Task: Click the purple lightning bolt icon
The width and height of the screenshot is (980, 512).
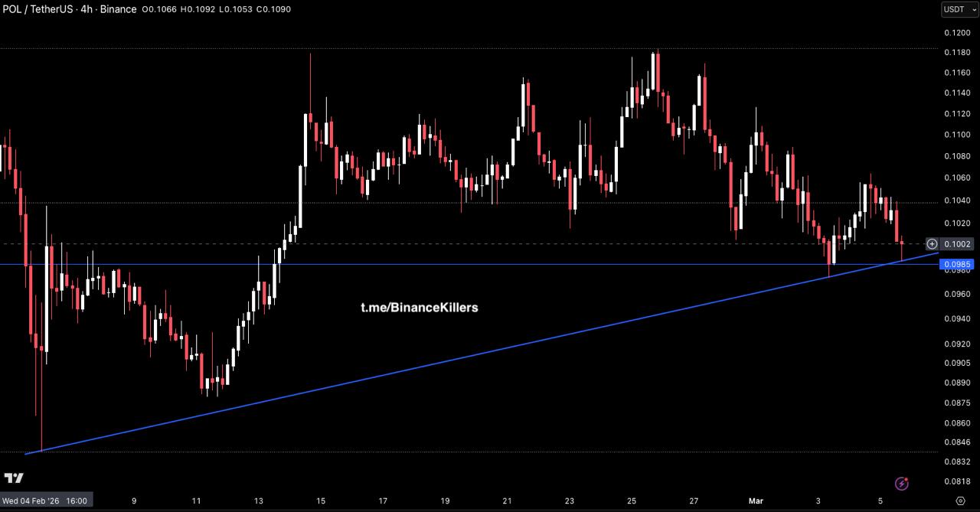Action: pos(901,483)
